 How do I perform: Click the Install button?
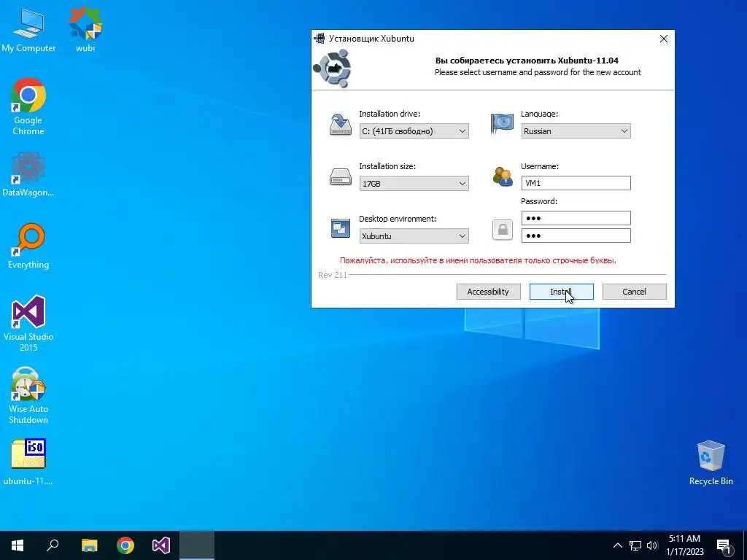click(562, 292)
